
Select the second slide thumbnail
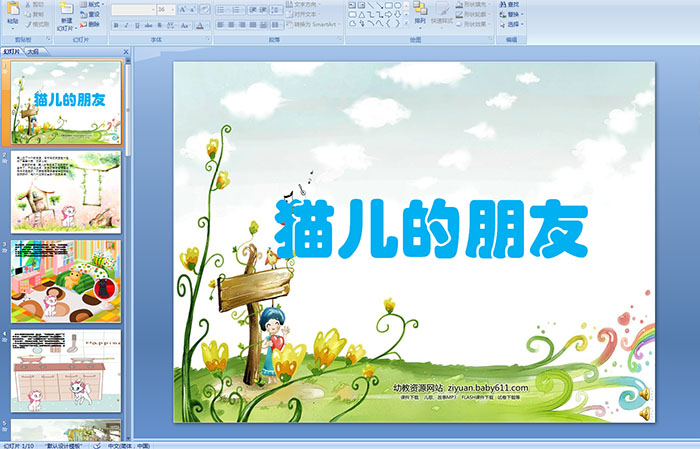66,190
